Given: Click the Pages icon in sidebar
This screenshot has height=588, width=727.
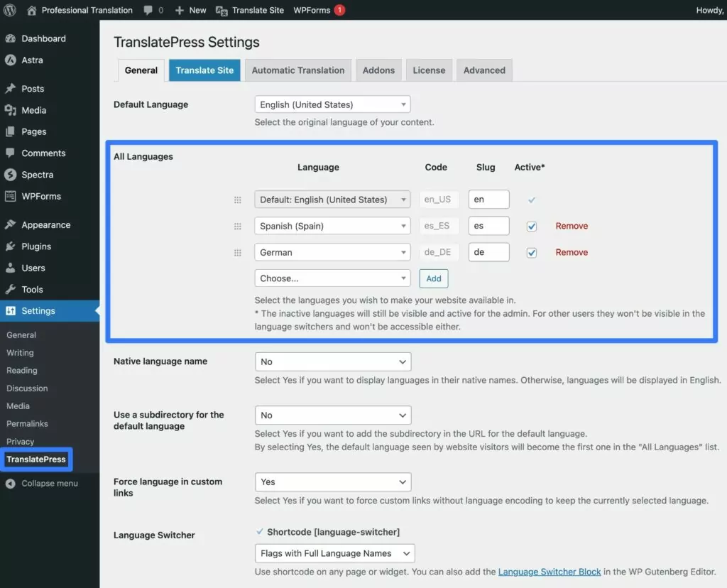Looking at the screenshot, I should (x=10, y=131).
